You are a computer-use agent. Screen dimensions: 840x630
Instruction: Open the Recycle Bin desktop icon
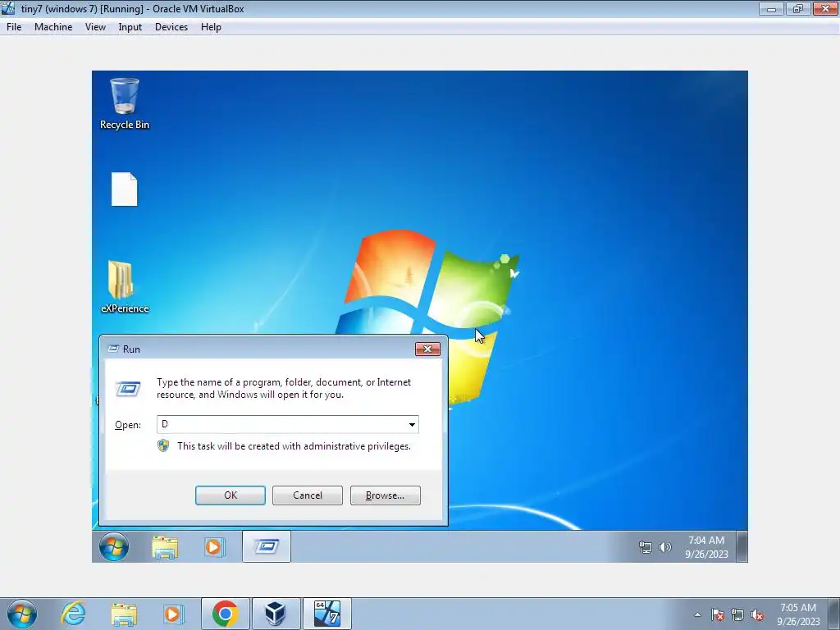pos(125,103)
